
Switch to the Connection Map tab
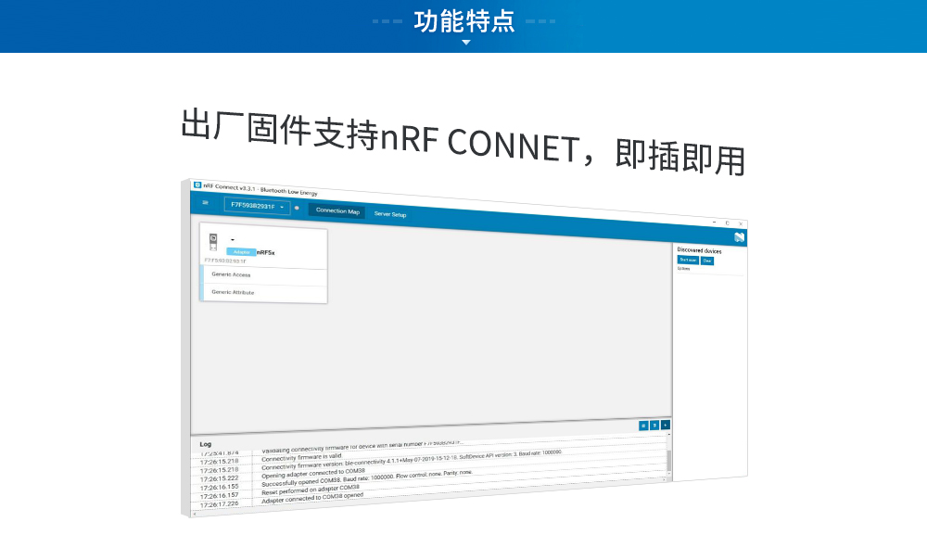coord(337,210)
